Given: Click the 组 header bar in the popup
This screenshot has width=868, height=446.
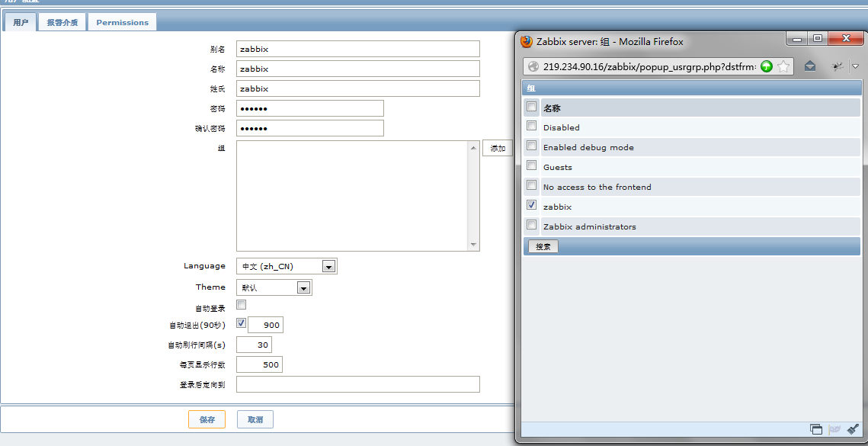Looking at the screenshot, I should click(693, 88).
